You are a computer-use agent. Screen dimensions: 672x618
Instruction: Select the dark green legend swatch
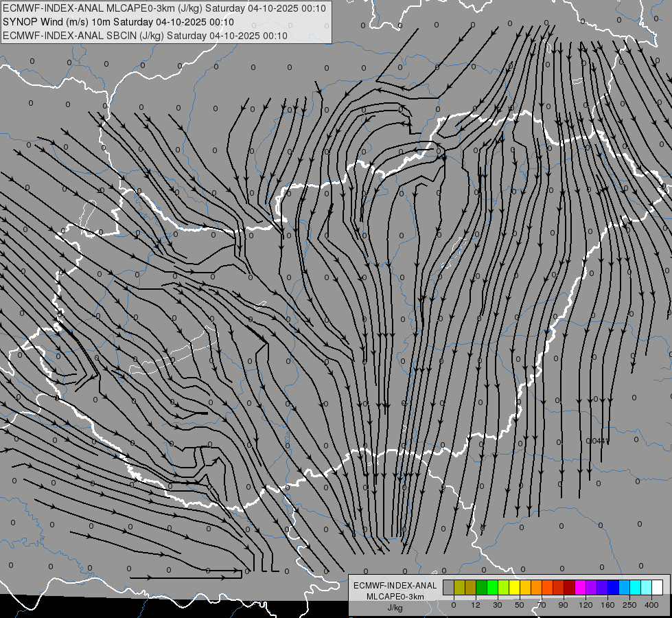click(x=482, y=587)
